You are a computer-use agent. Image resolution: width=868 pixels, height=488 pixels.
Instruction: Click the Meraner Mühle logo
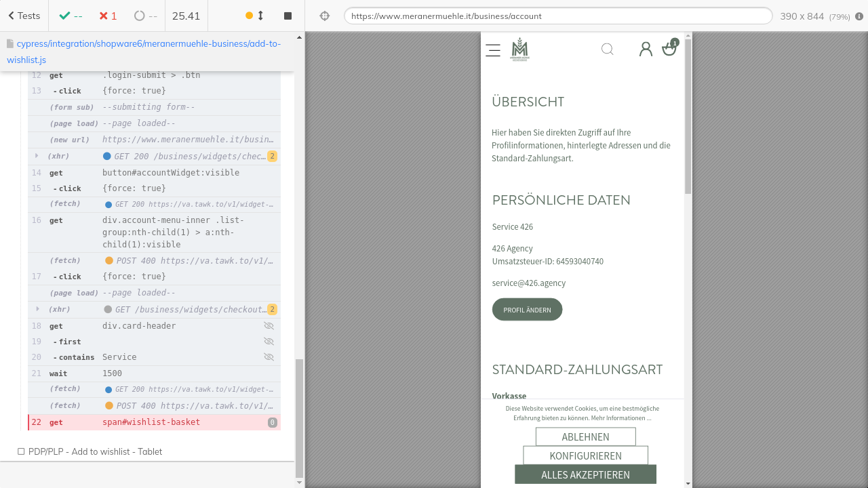[x=520, y=49]
